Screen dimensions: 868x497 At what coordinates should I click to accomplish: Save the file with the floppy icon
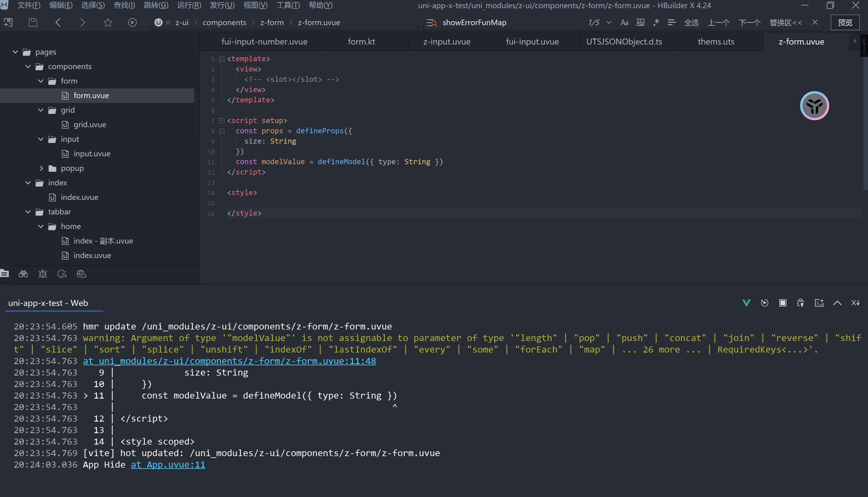pyautogui.click(x=33, y=22)
